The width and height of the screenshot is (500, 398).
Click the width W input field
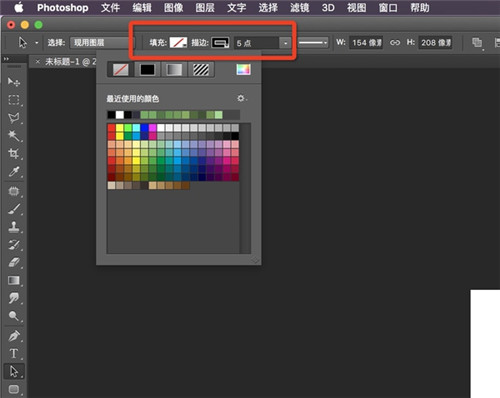(x=366, y=43)
